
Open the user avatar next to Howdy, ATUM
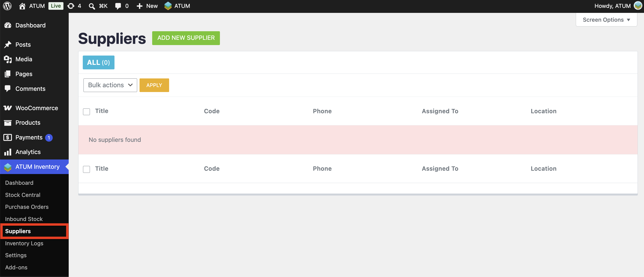click(638, 6)
